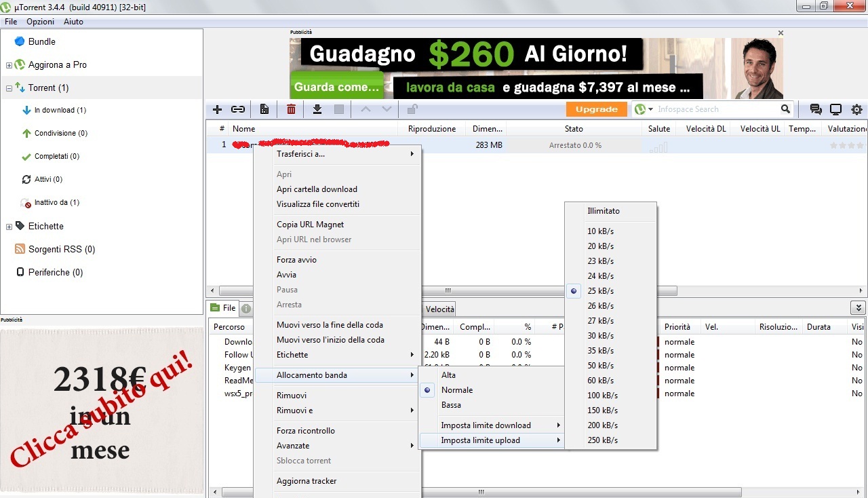Switch to the File tab

coord(223,308)
